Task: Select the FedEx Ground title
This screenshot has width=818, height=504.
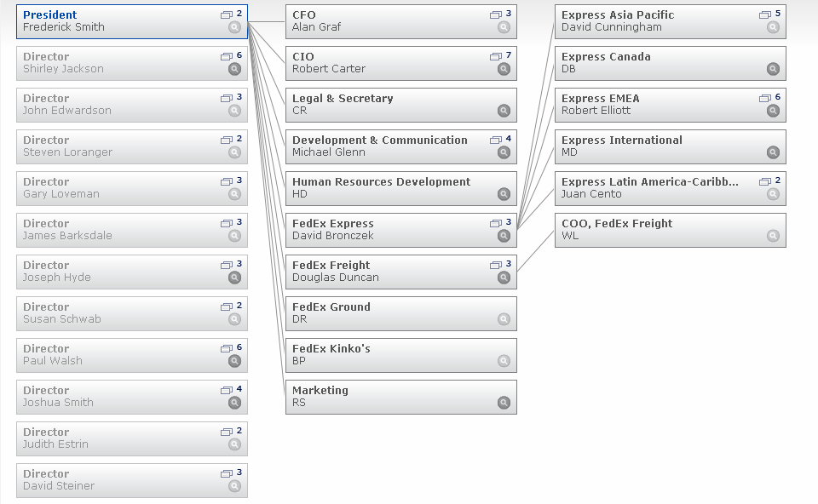Action: point(331,307)
